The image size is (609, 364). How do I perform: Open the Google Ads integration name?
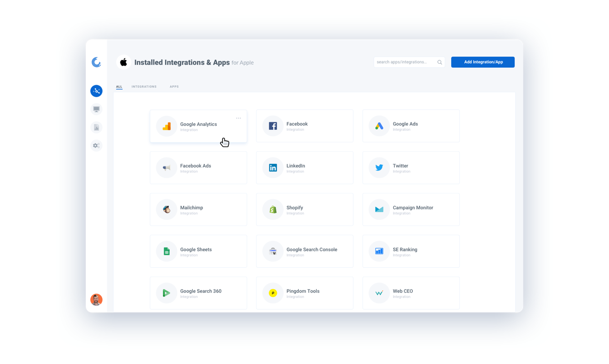click(x=405, y=124)
